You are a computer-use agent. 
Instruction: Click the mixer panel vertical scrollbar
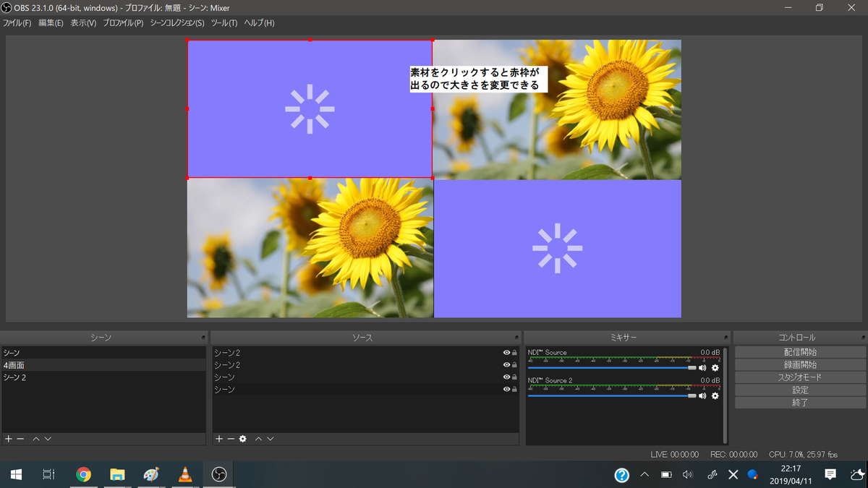coord(725,396)
